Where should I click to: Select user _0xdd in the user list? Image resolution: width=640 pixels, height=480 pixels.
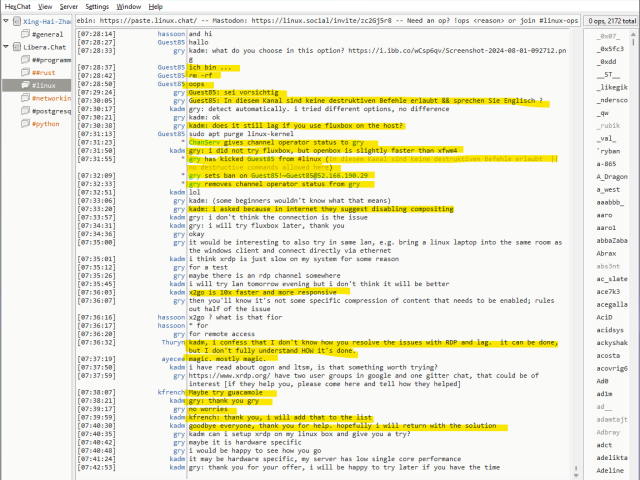pyautogui.click(x=606, y=62)
